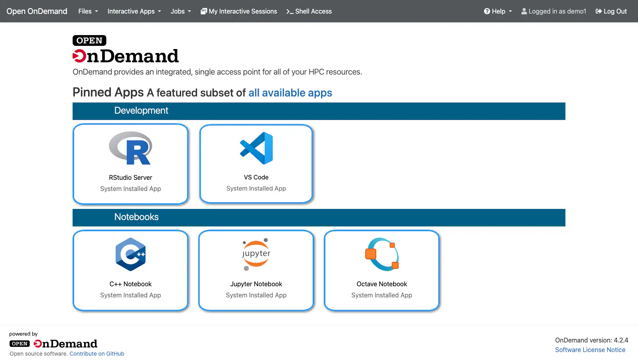Click the RStudio Server title text

130,177
